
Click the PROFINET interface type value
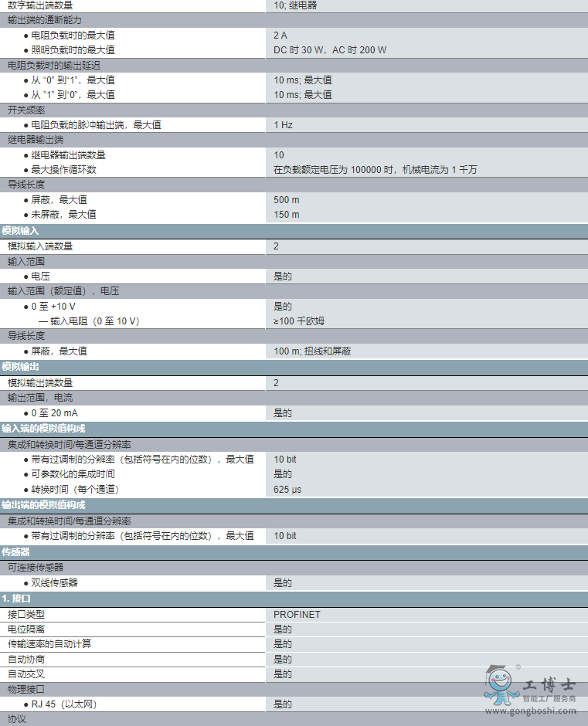click(297, 615)
